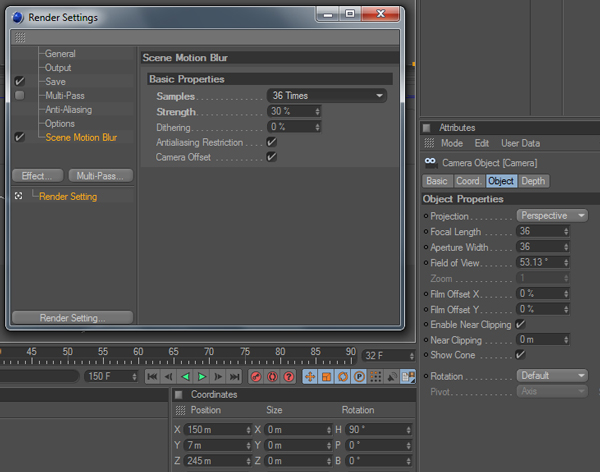Click the Effect... button

tap(37, 175)
